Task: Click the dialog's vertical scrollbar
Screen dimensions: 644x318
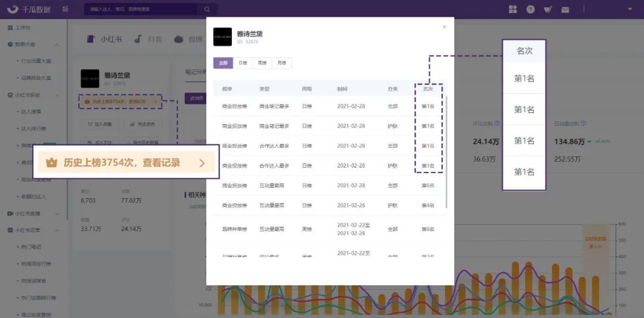Action: point(446,152)
